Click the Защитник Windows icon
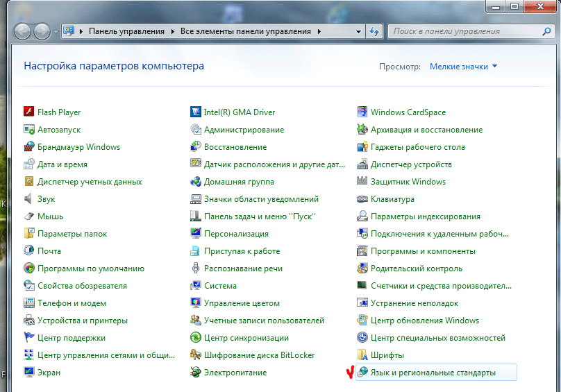The height and width of the screenshot is (392, 561). pyautogui.click(x=362, y=182)
